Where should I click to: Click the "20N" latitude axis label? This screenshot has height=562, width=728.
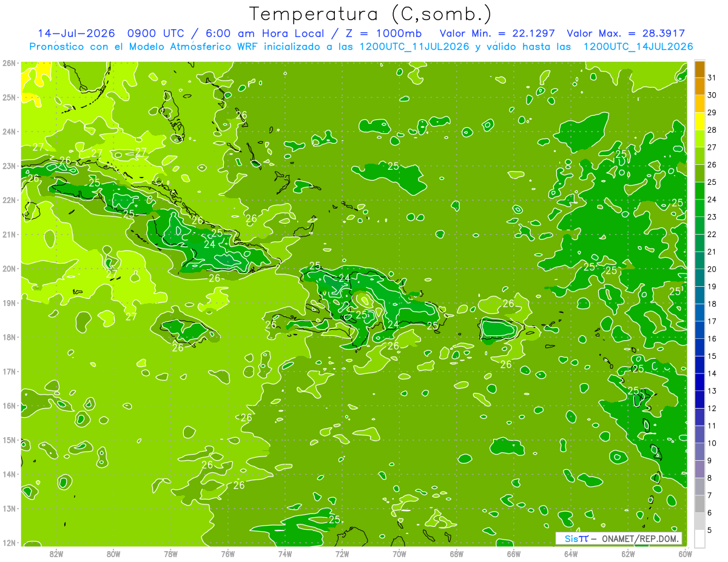[x=8, y=269]
